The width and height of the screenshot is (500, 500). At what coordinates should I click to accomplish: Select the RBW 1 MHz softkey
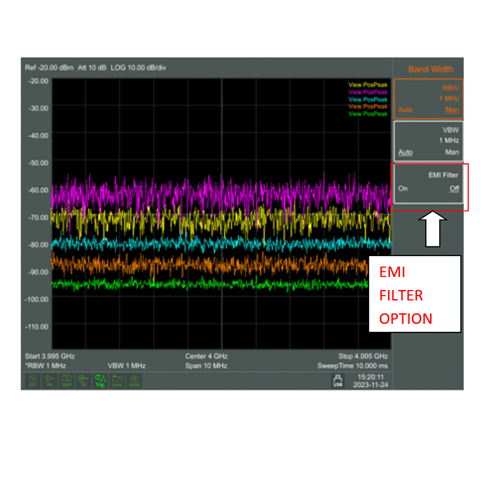[428, 99]
